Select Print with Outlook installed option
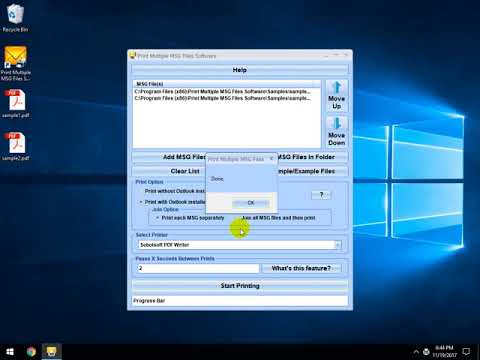Viewport: 480px width, 360px height. [x=173, y=202]
